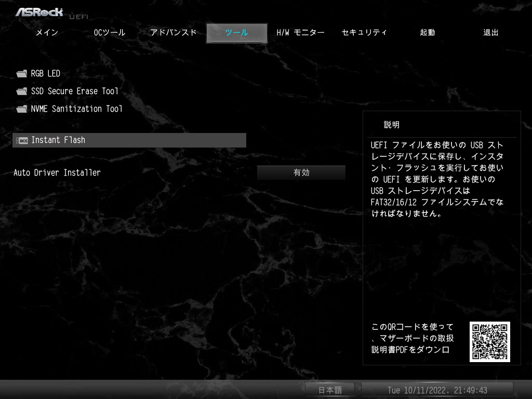Select the RGB LED menu entry text
Image resolution: width=532 pixels, height=399 pixels.
(x=46, y=74)
